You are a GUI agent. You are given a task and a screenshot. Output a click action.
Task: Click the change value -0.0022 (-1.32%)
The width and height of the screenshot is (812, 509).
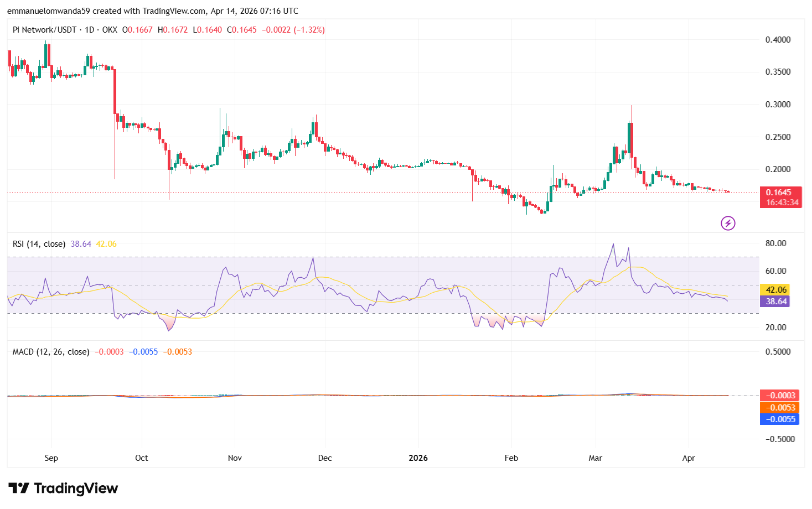(293, 30)
